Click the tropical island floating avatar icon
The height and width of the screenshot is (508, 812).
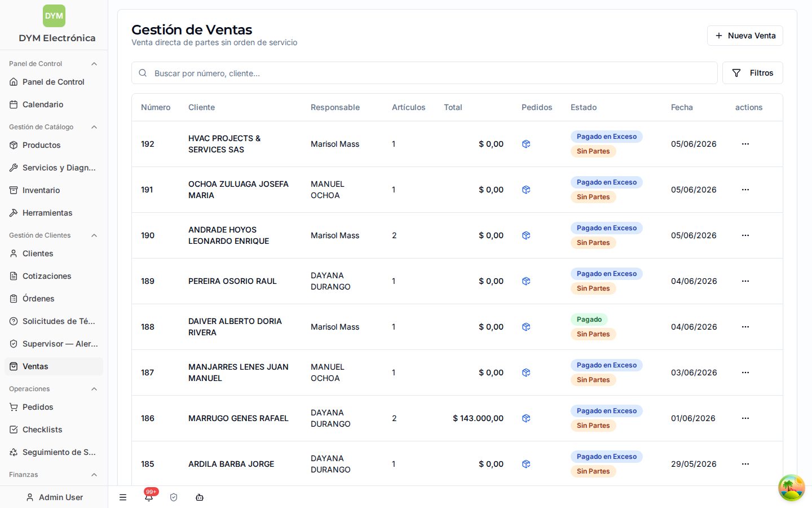tap(792, 488)
